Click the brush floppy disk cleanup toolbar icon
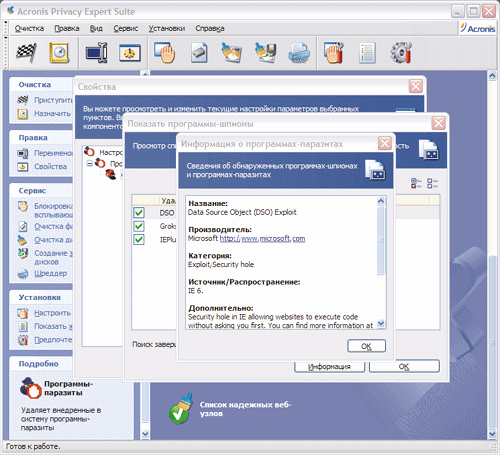This screenshot has height=455, width=500. (265, 53)
